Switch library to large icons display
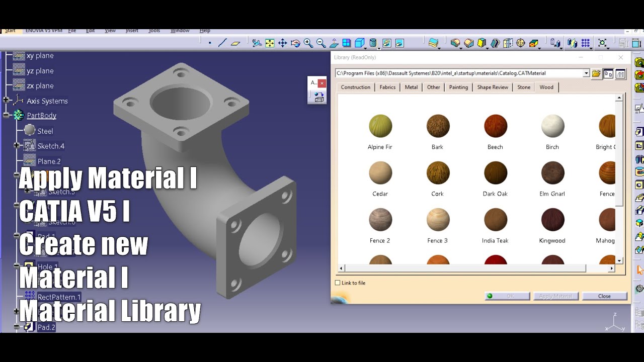Image resolution: width=644 pixels, height=362 pixels. coord(608,74)
